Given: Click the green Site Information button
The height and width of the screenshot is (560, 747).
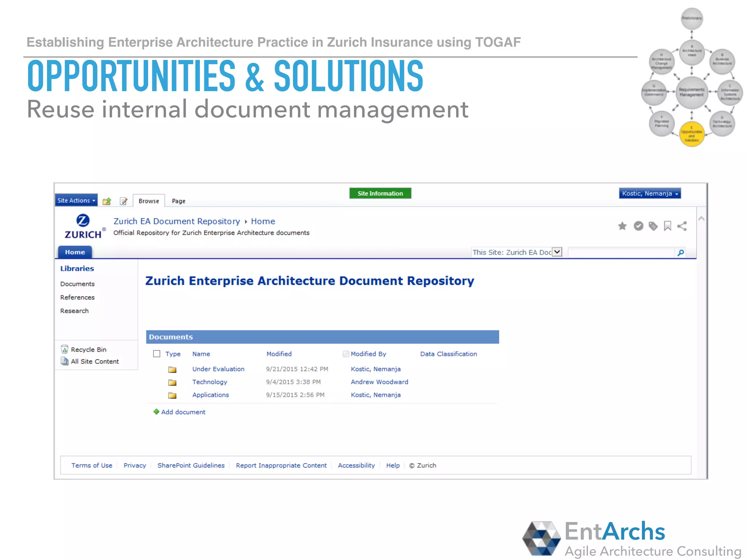Looking at the screenshot, I should coord(380,194).
